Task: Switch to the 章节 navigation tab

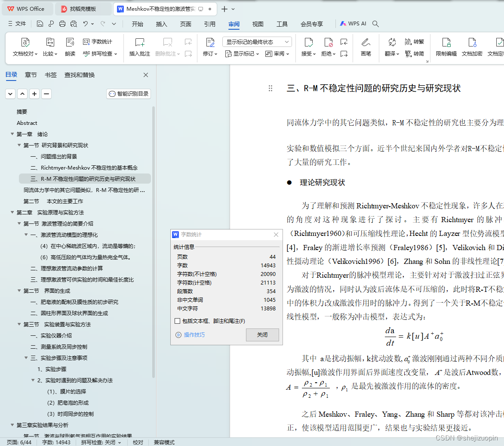Action: click(31, 75)
